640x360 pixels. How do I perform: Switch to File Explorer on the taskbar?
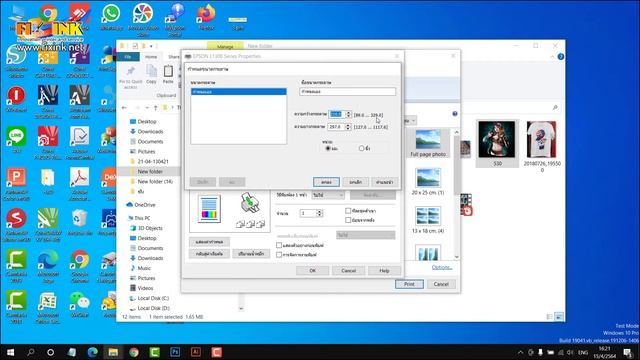pos(113,352)
